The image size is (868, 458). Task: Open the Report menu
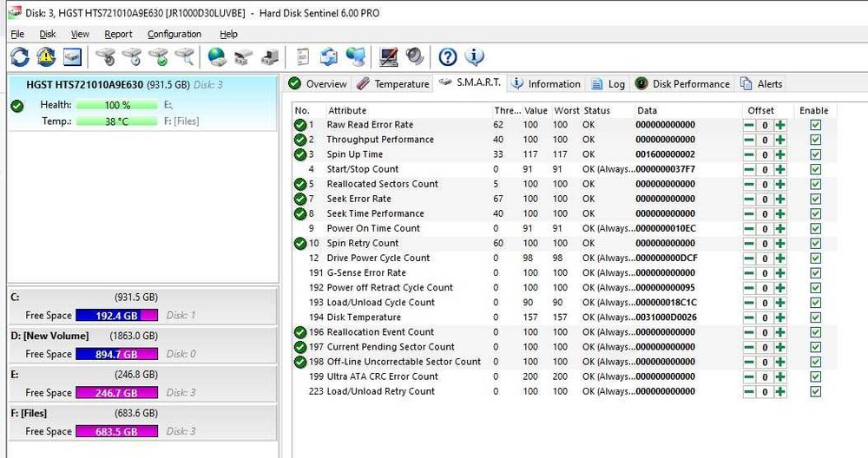click(x=118, y=34)
